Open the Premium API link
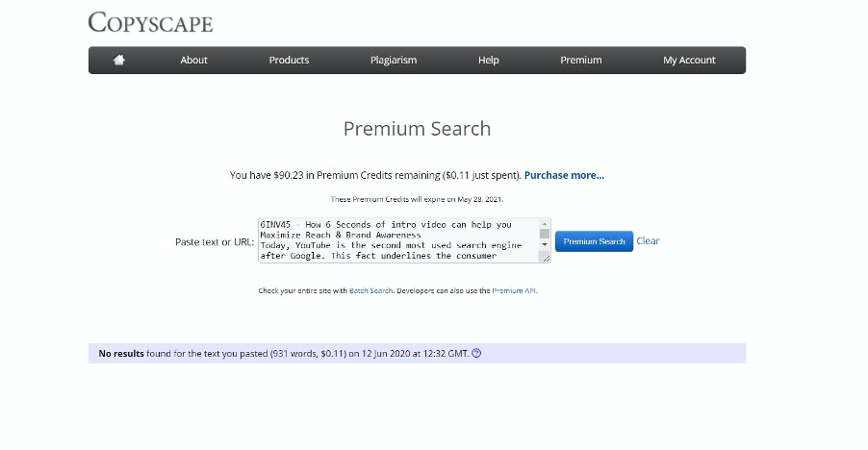 pyautogui.click(x=514, y=290)
